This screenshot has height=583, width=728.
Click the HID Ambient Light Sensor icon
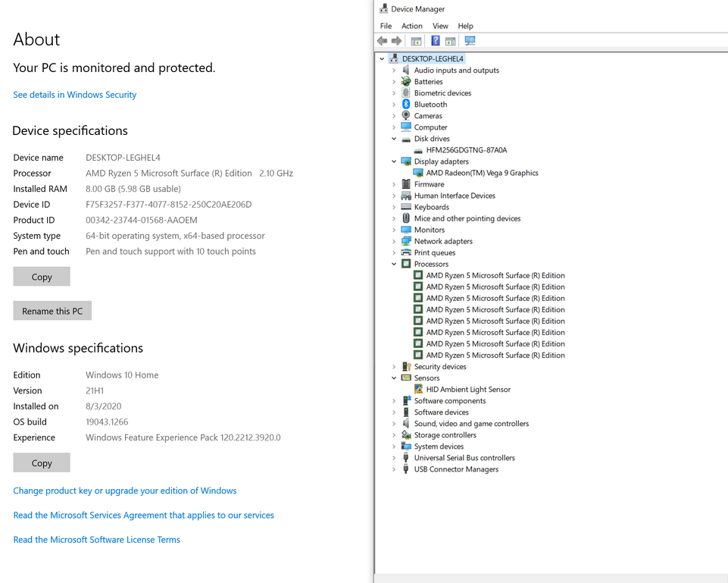[418, 389]
